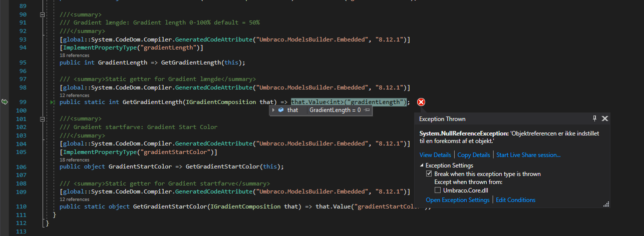644x236 pixels.
Task: Collapse the summary region at line 90
Action: tap(42, 14)
